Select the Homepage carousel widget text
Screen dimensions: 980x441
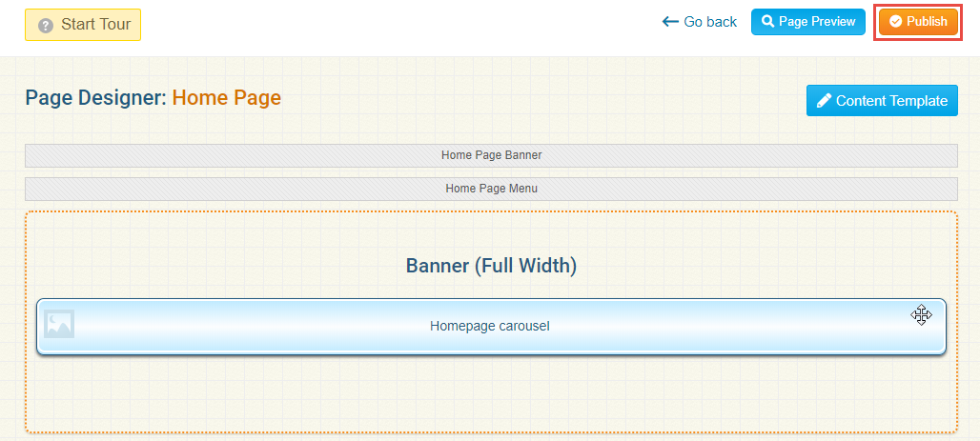[489, 326]
